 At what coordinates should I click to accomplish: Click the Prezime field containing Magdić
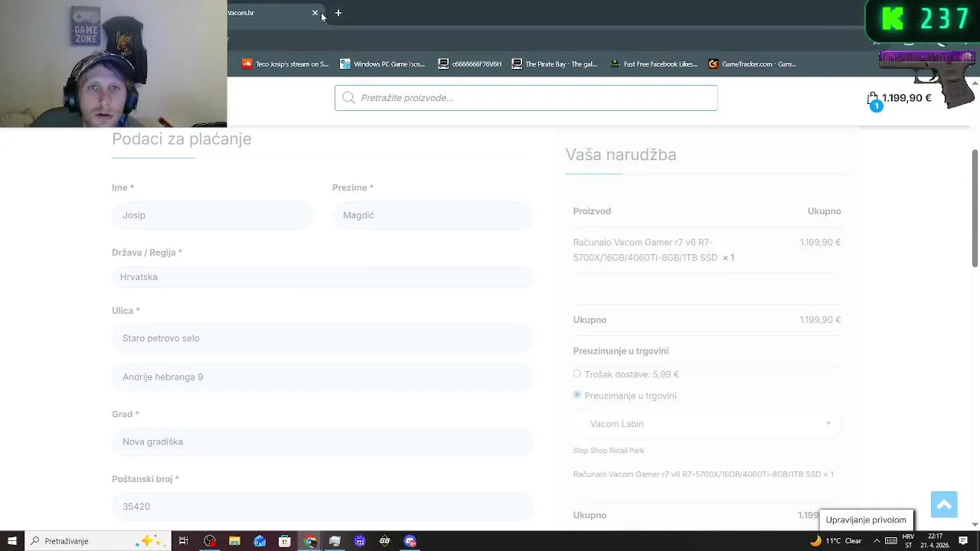click(433, 215)
